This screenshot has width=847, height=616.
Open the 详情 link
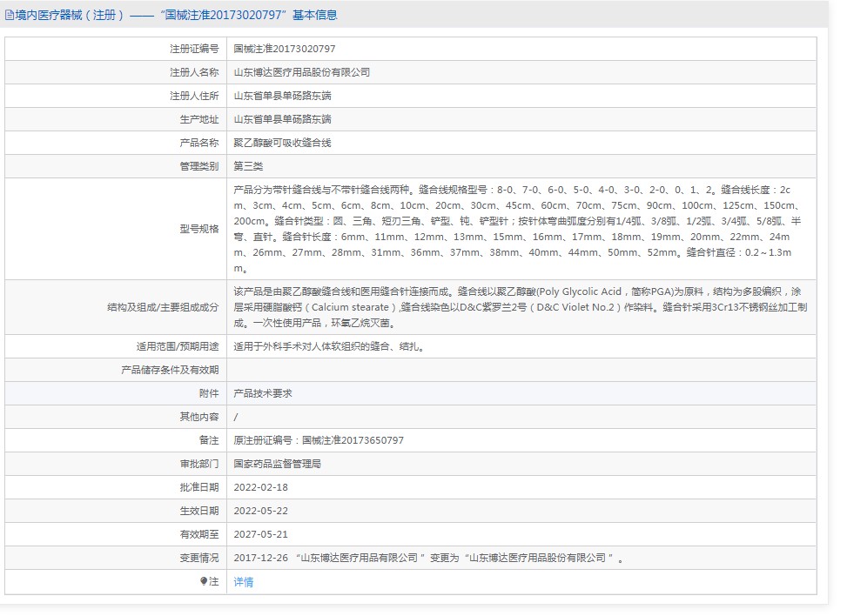[243, 582]
